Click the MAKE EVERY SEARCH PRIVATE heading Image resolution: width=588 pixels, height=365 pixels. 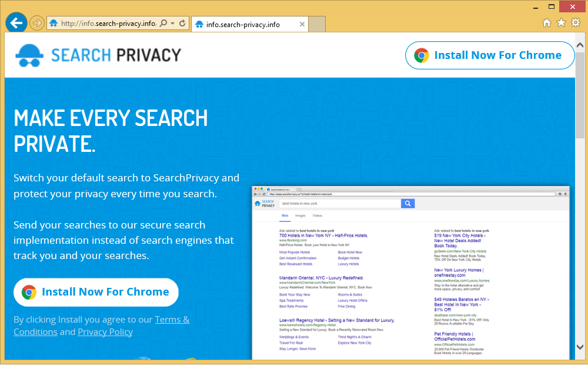[111, 131]
